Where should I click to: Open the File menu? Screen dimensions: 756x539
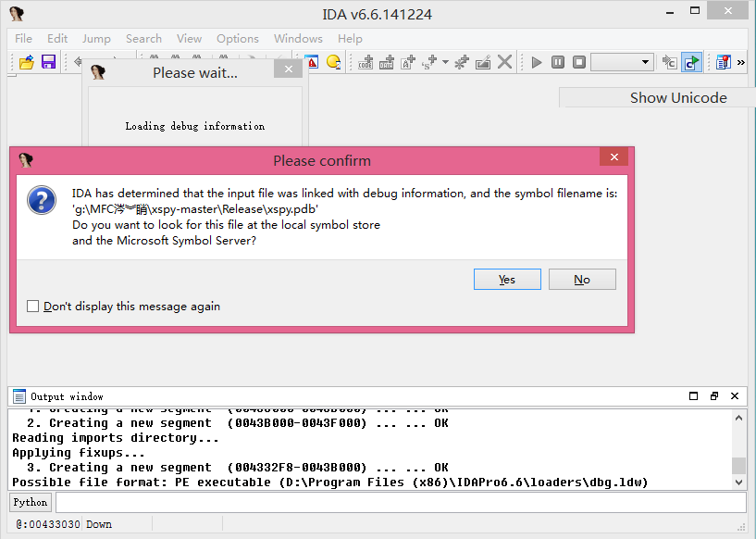(24, 39)
